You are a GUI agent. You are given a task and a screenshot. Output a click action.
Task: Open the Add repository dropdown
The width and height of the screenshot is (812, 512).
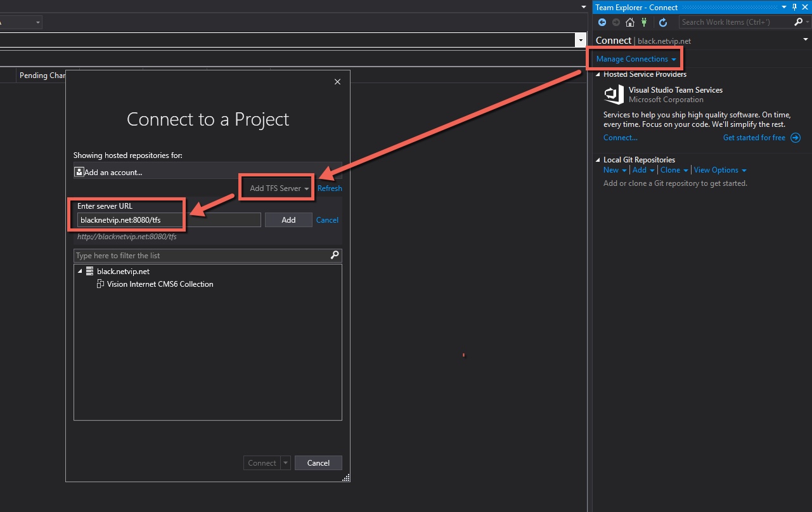click(644, 170)
